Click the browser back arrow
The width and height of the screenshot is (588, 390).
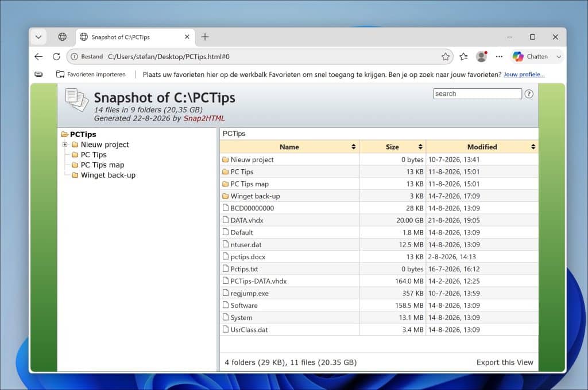(x=38, y=57)
